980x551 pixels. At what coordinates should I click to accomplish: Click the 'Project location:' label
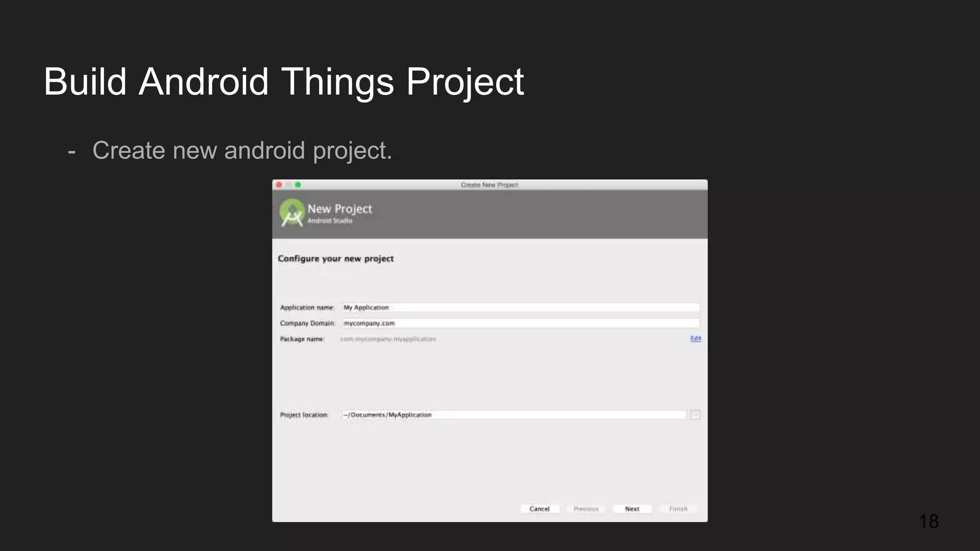coord(304,415)
